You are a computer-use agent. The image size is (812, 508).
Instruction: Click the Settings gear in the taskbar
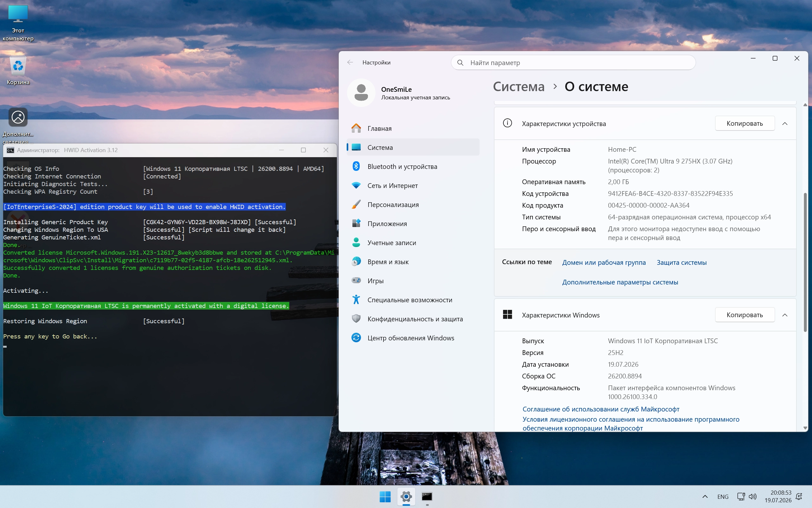click(406, 497)
